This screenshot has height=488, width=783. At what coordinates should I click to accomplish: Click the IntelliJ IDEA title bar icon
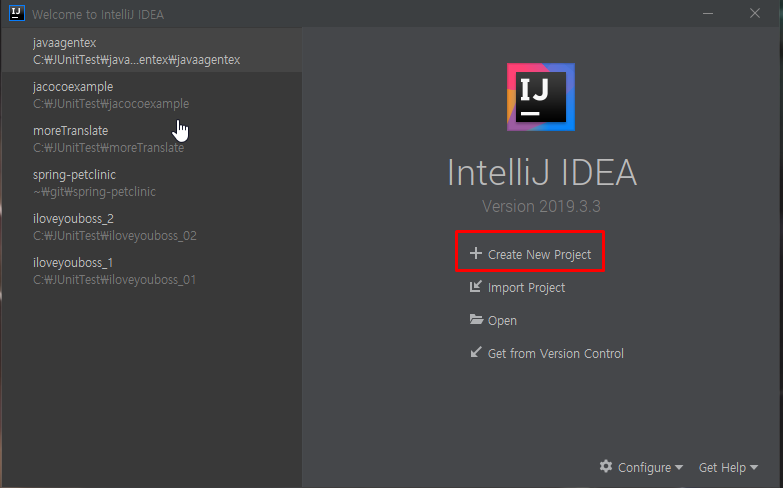[16, 13]
